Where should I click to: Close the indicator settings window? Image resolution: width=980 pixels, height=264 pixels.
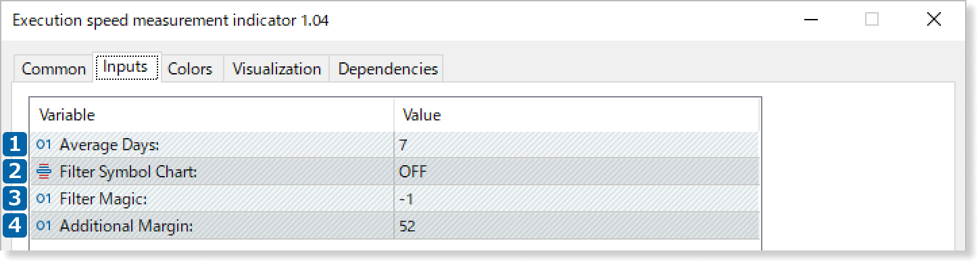click(x=934, y=20)
